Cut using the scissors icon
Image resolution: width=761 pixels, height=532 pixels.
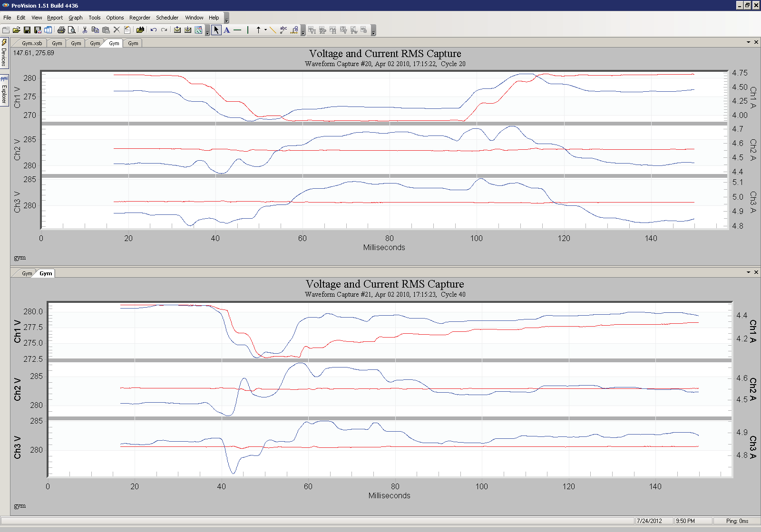(x=85, y=29)
